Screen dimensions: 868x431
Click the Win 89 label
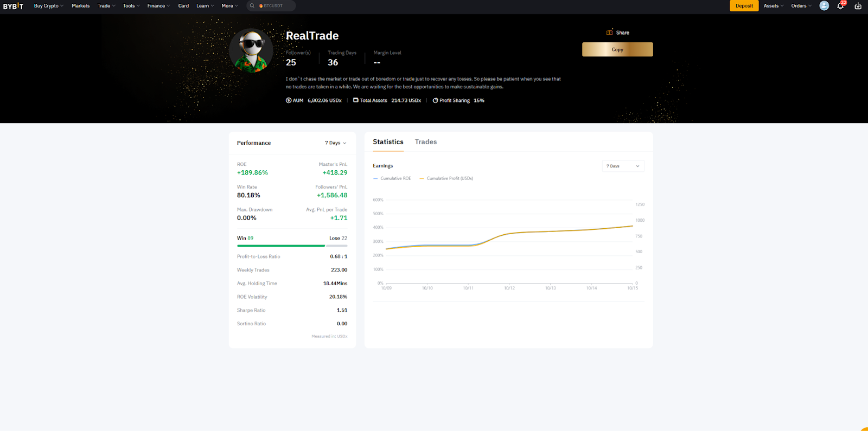coord(245,238)
